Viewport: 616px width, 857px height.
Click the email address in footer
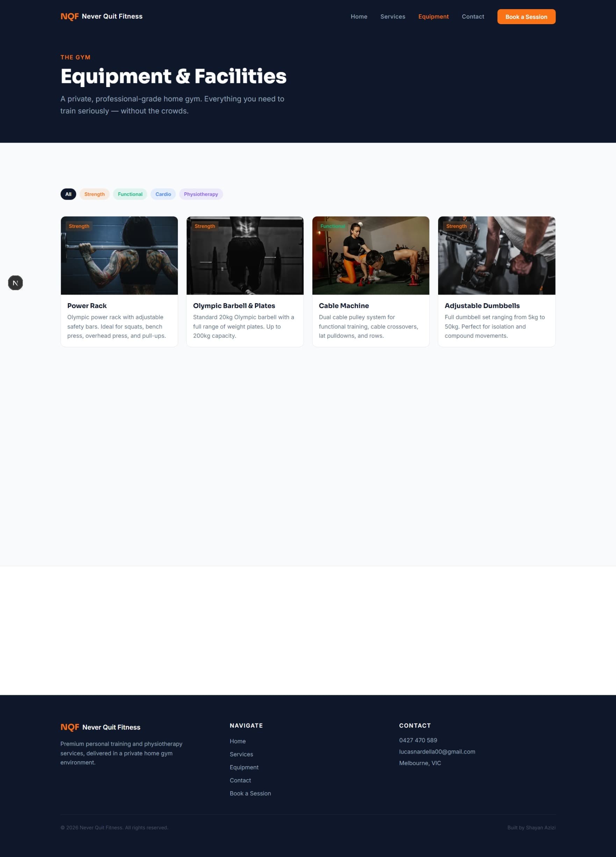[x=437, y=751]
